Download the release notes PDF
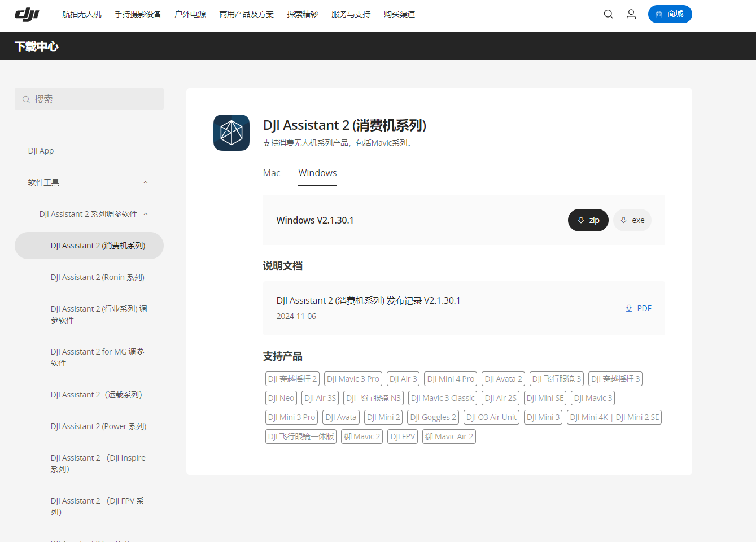756x542 pixels. [x=639, y=308]
